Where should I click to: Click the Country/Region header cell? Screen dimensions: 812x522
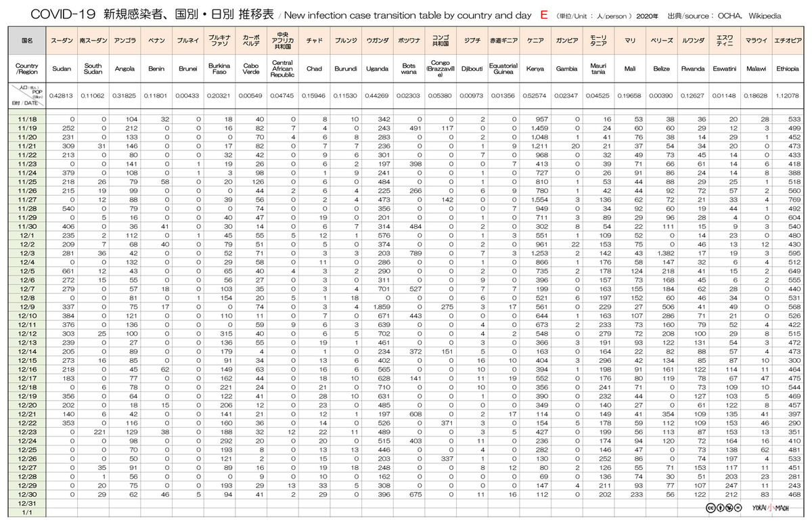coord(28,69)
